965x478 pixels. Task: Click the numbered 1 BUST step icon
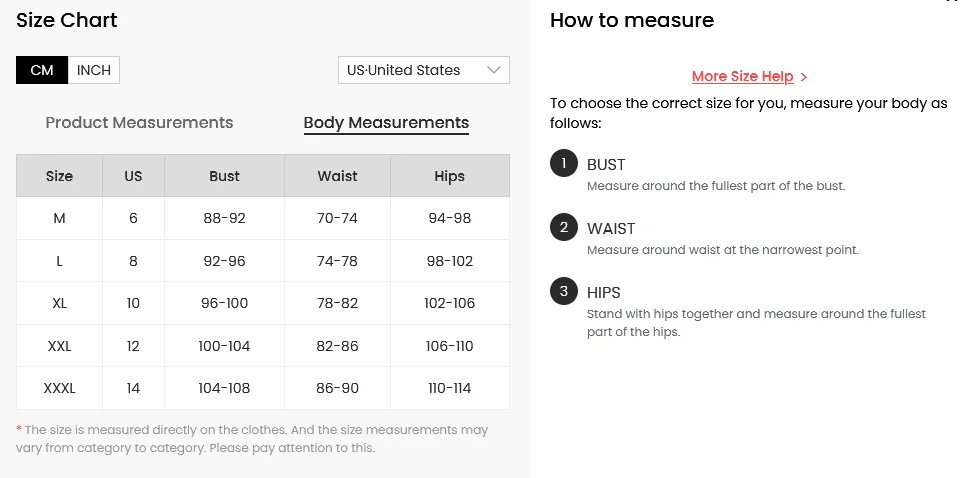564,164
